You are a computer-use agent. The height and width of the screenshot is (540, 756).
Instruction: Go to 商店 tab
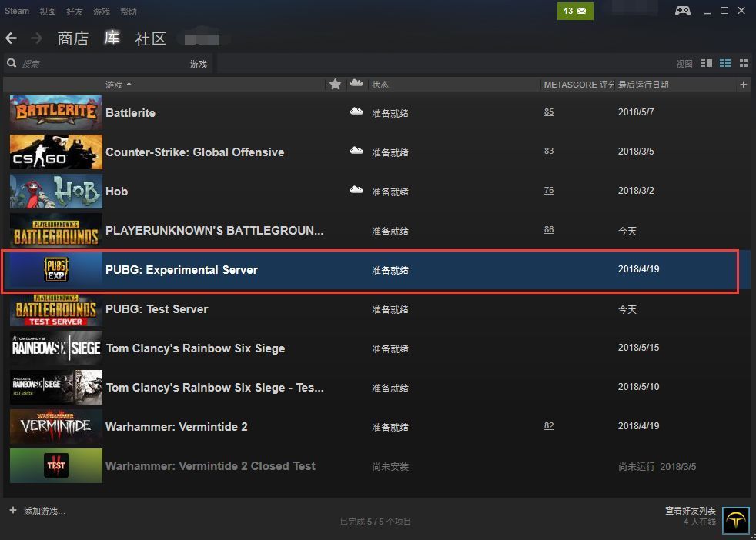click(73, 38)
